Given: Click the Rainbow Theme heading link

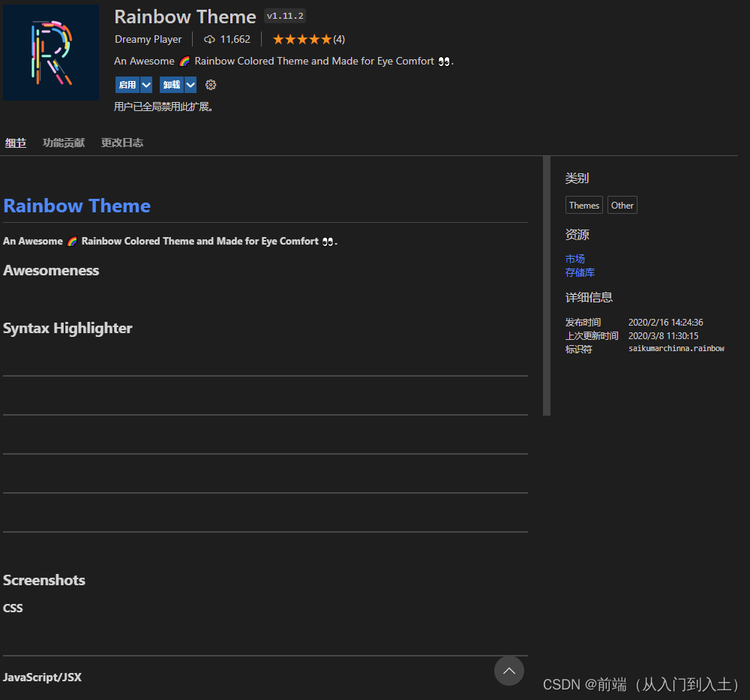Looking at the screenshot, I should [77, 206].
